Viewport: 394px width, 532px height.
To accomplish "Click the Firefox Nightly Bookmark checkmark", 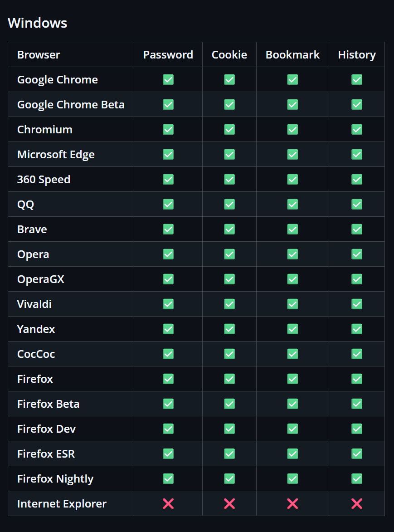I will tap(292, 479).
